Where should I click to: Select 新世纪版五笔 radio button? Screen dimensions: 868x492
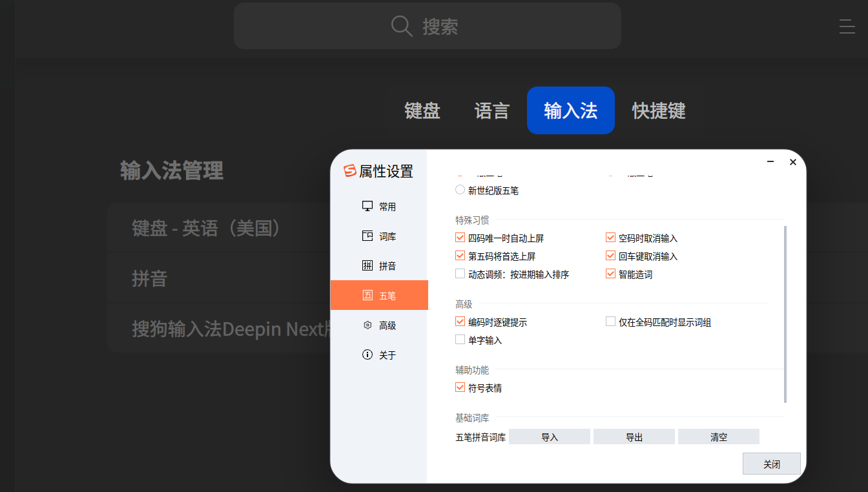pos(460,190)
